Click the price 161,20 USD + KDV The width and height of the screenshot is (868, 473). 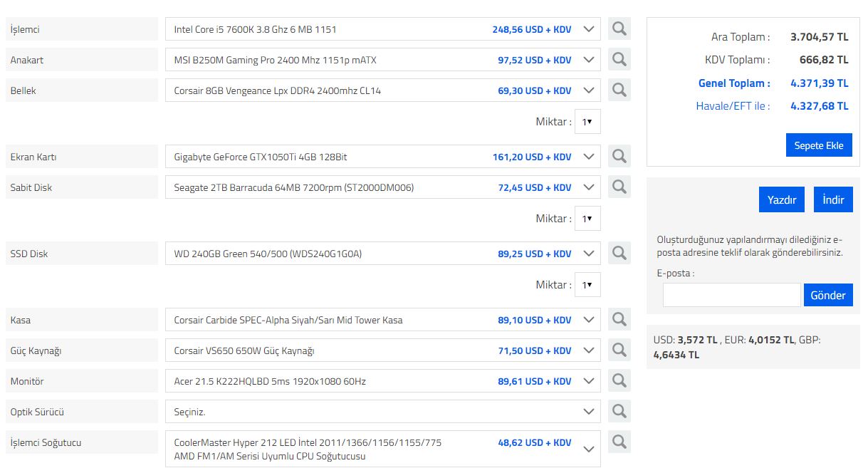click(532, 157)
